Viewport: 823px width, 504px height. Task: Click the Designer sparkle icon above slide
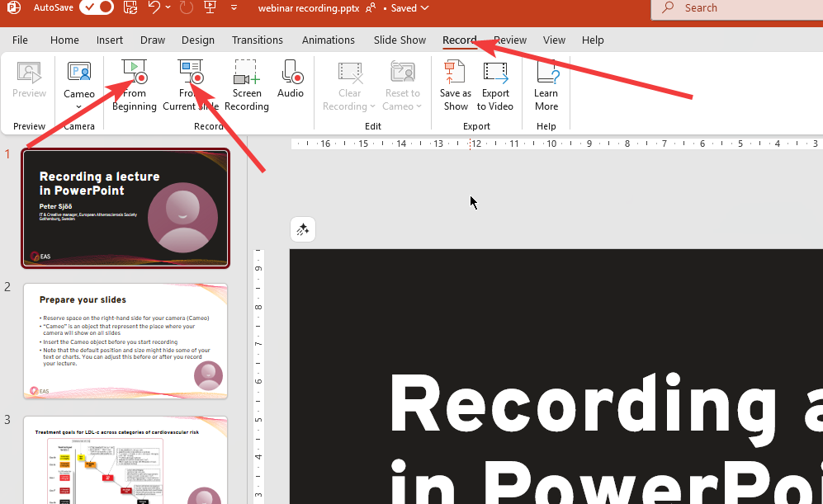pyautogui.click(x=303, y=229)
